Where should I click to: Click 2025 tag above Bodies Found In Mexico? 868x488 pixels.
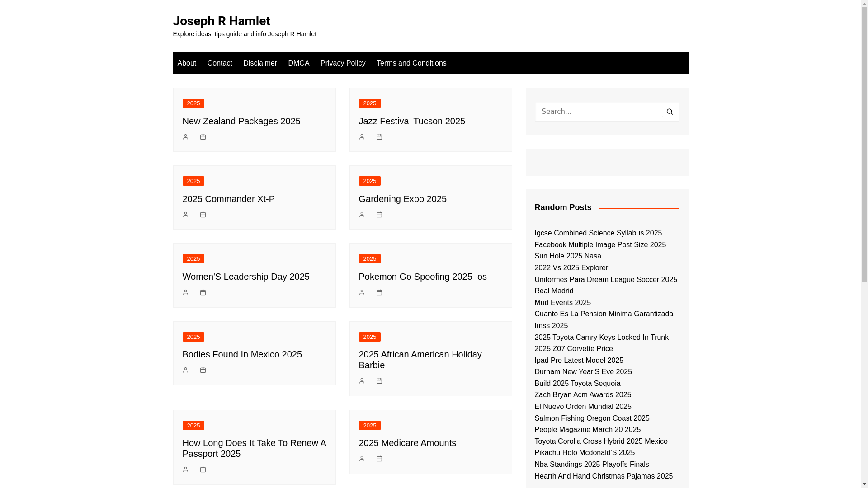[193, 337]
